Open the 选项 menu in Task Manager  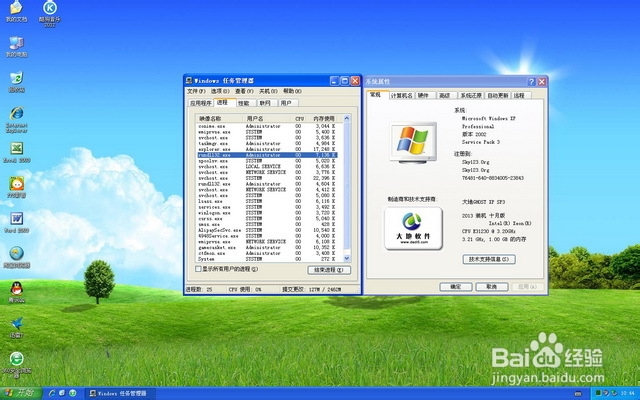coord(220,91)
